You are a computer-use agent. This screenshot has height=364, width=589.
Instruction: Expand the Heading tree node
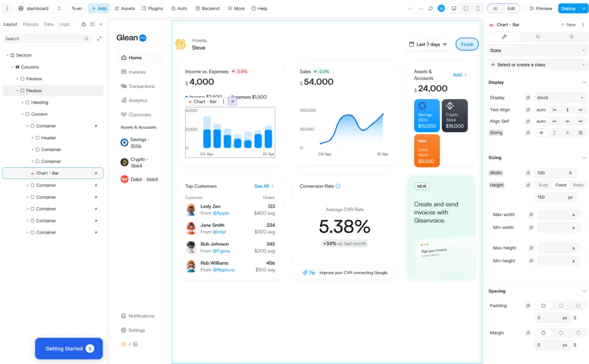coord(23,103)
